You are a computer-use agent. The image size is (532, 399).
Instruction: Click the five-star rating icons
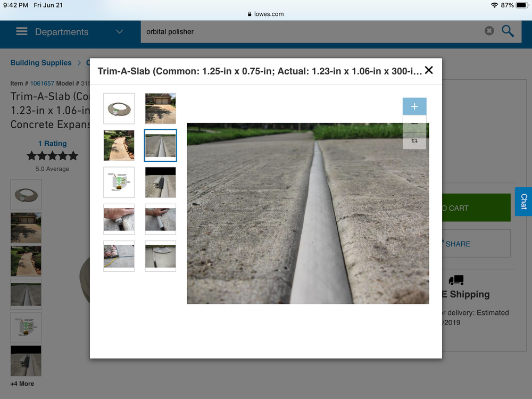click(x=52, y=156)
